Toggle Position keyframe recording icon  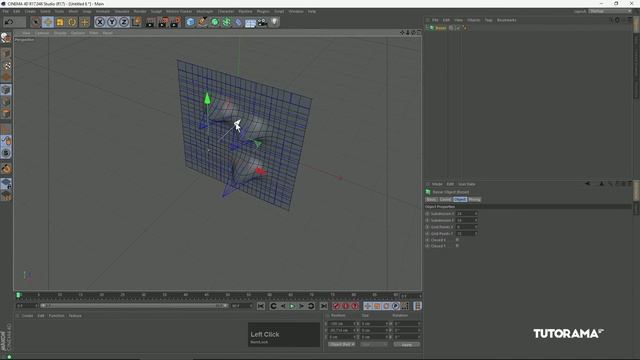point(367,306)
